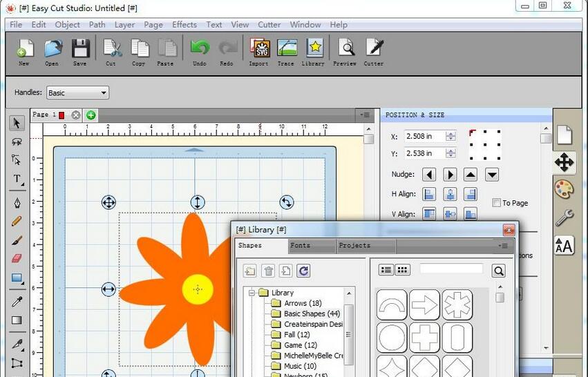The height and width of the screenshot is (377, 588).
Task: Select the Text tool
Action: point(17,179)
